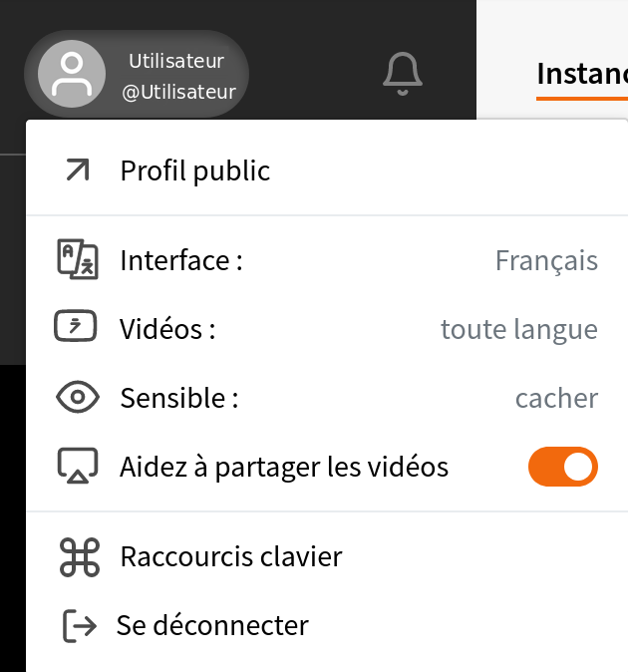Click the interface language translation icon

click(77, 261)
